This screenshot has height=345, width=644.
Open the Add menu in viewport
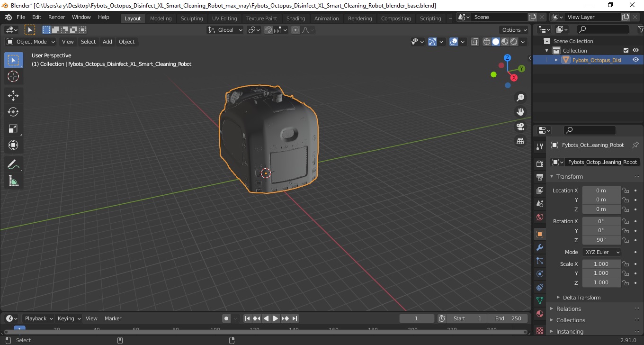point(107,42)
